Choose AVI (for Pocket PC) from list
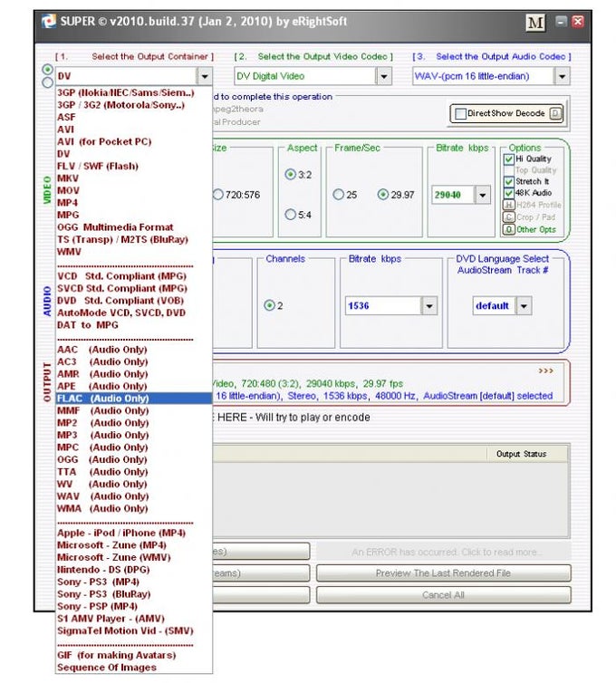This screenshot has width=616, height=683. click(134, 141)
